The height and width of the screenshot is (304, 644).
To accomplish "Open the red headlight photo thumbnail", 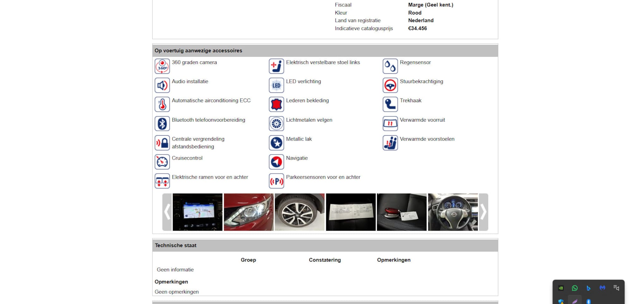I will [x=248, y=212].
